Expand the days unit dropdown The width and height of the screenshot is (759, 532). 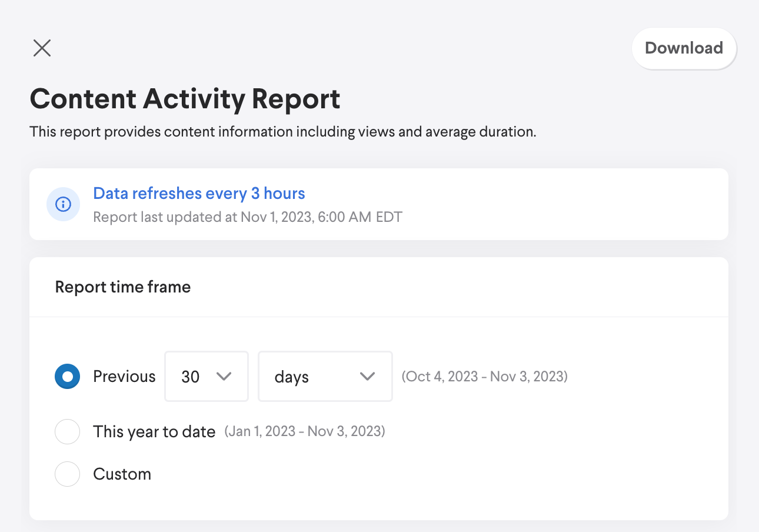click(325, 377)
